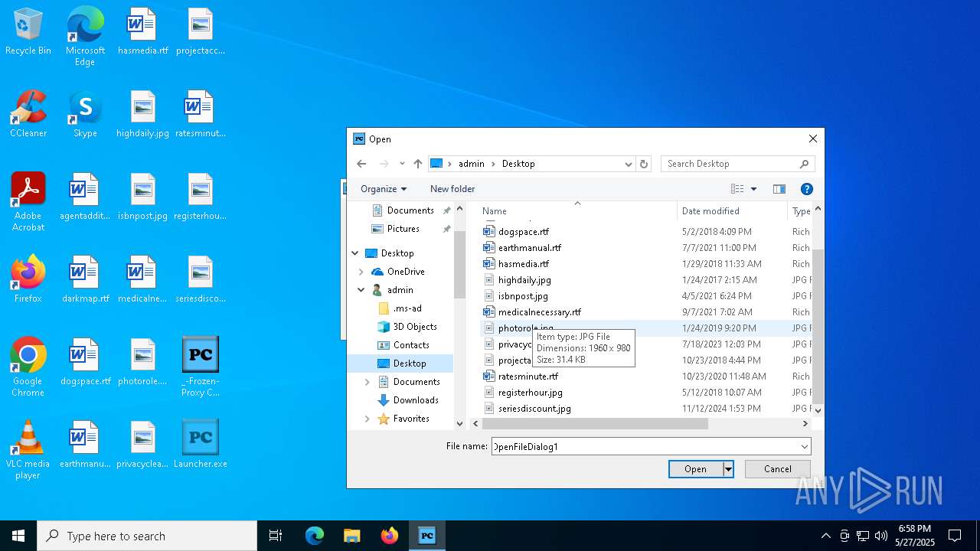Click the Back arrow in Open dialog
Viewport: 980px width, 551px height.
coord(361,164)
